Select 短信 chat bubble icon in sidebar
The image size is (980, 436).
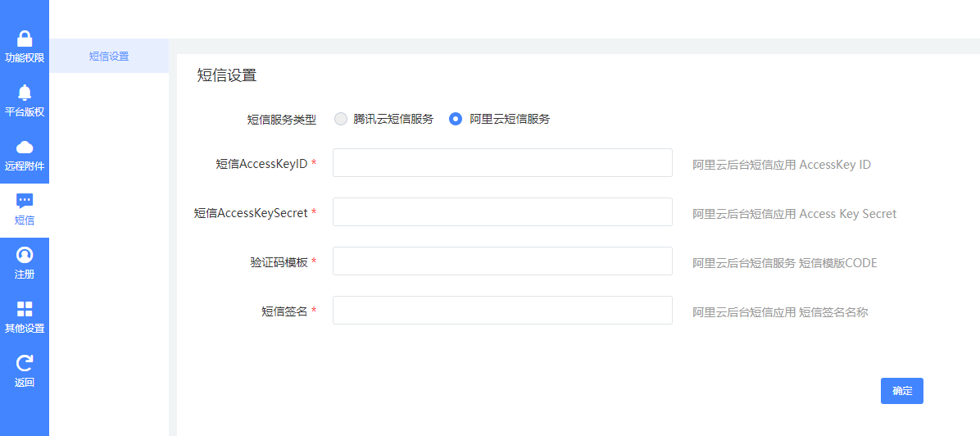(25, 201)
